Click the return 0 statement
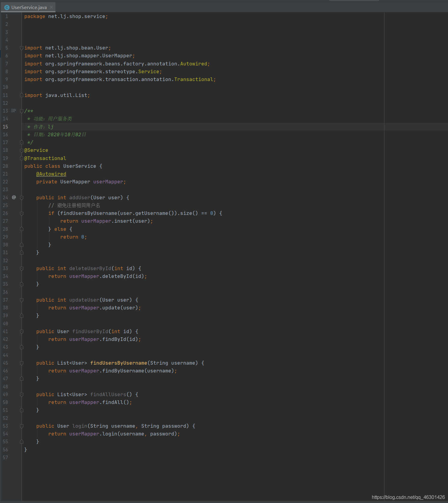This screenshot has height=503, width=448. coord(73,237)
